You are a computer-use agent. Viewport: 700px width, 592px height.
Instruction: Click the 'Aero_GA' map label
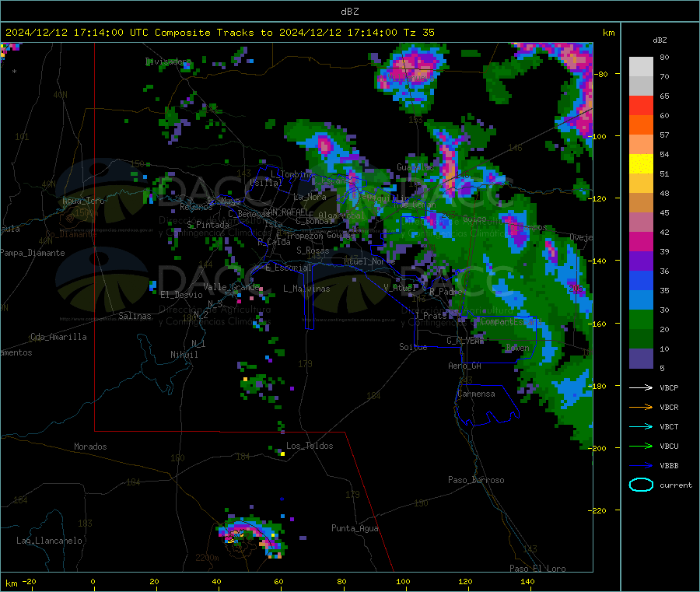pyautogui.click(x=465, y=366)
